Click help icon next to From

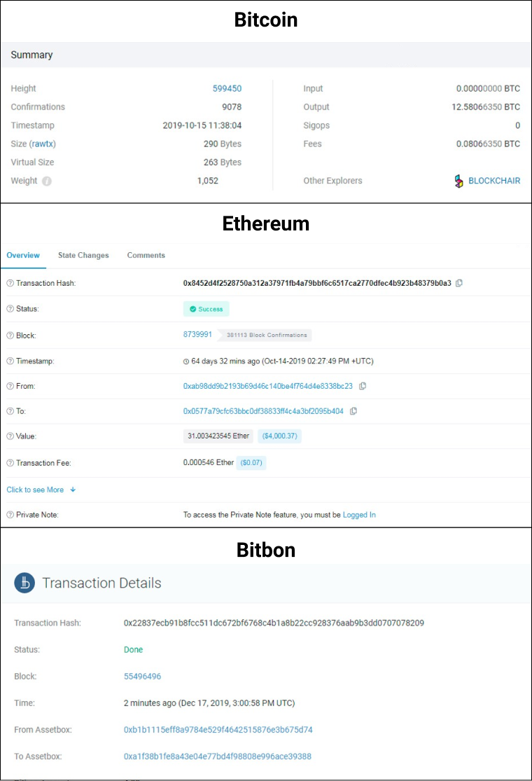tap(10, 386)
